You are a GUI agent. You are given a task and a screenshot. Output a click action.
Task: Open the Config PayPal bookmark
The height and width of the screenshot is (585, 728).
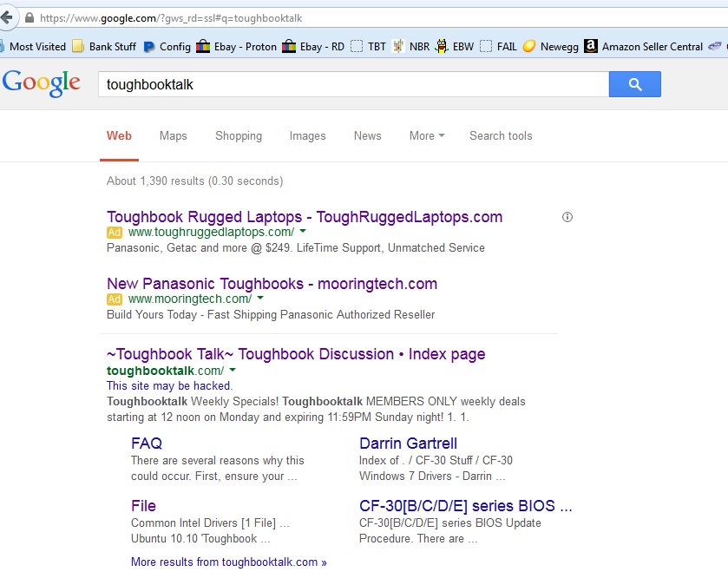click(x=167, y=46)
